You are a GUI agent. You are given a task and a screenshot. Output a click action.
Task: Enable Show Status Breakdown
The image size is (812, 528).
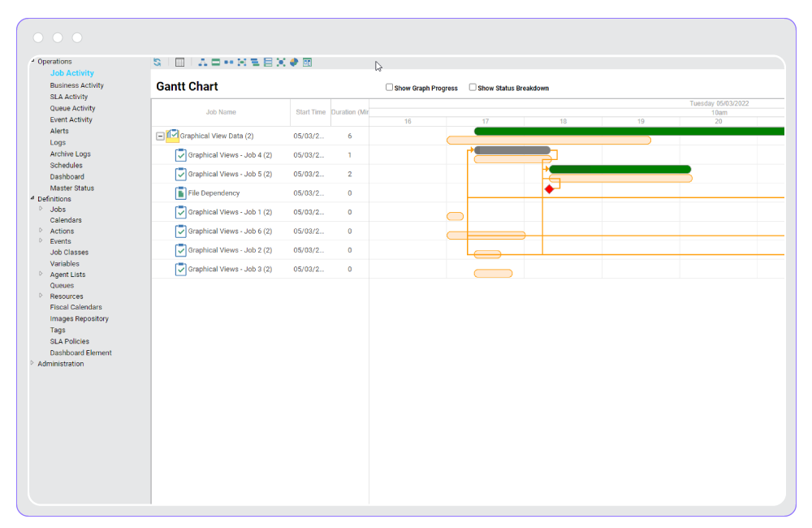pyautogui.click(x=472, y=87)
